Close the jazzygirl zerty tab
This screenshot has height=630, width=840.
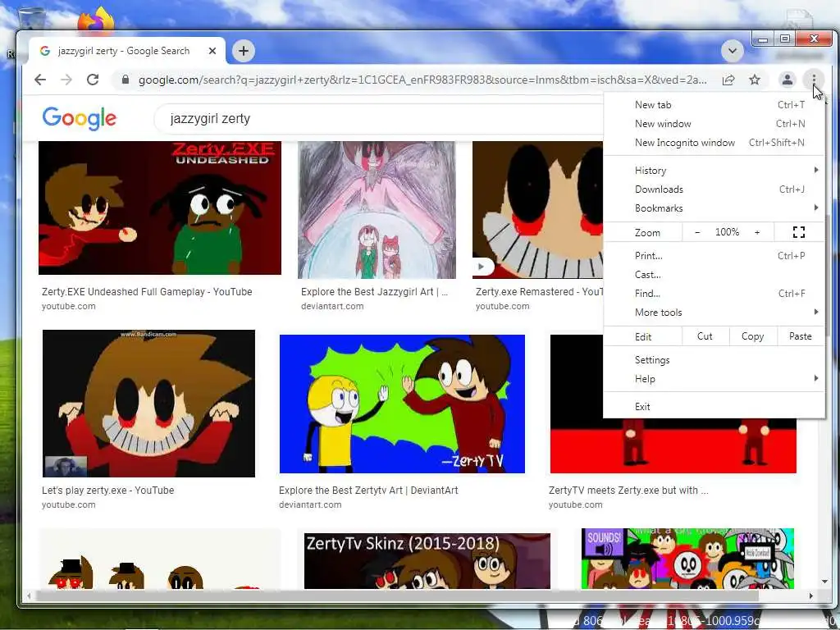212,51
